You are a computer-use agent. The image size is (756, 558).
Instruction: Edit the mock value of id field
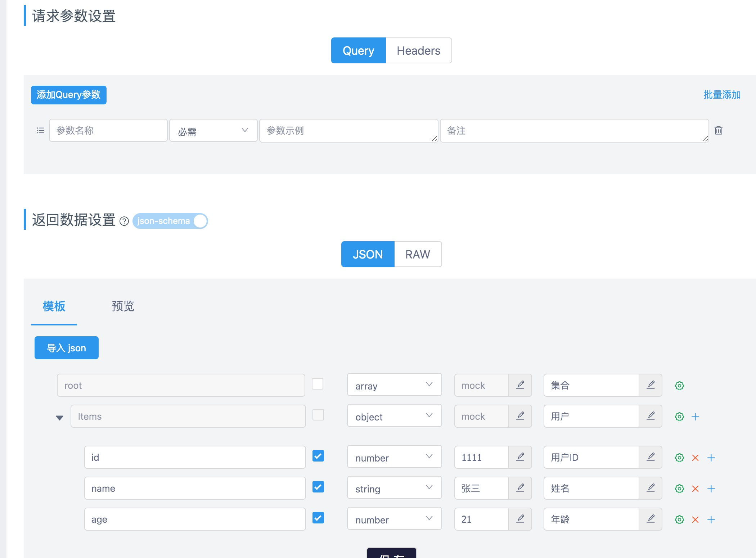(520, 457)
